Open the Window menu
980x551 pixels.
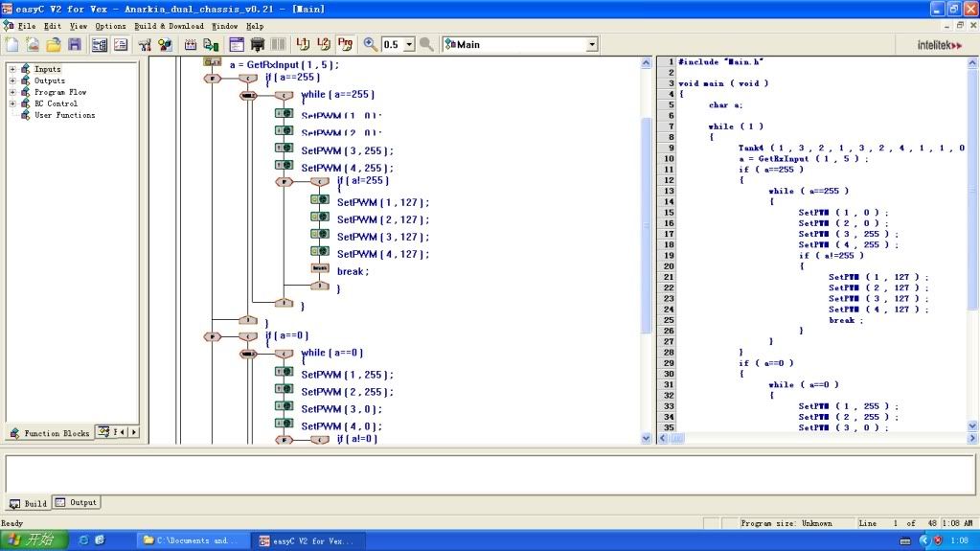(224, 26)
